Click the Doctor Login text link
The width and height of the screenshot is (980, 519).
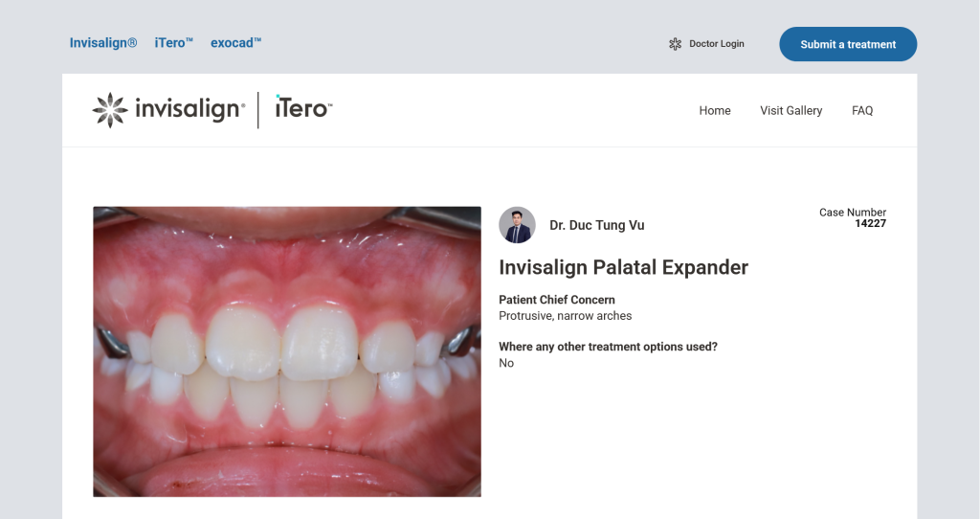(x=716, y=44)
